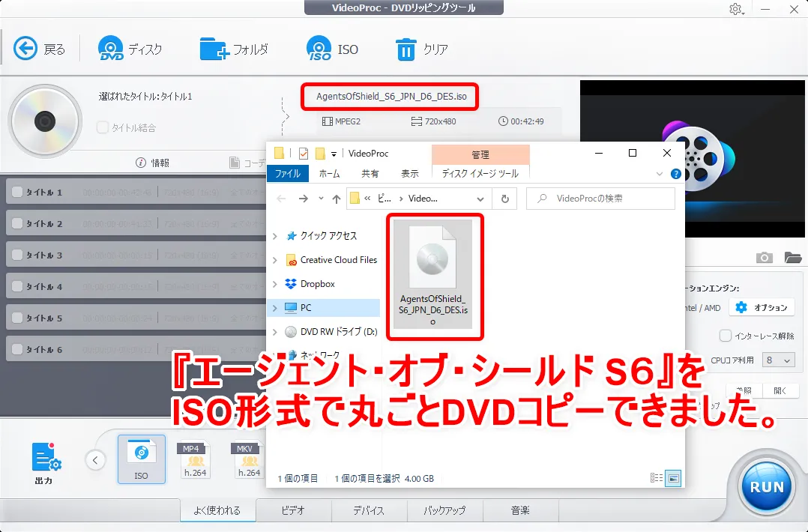The width and height of the screenshot is (808, 532).
Task: Open VideoProc settings gear
Action: point(735,9)
